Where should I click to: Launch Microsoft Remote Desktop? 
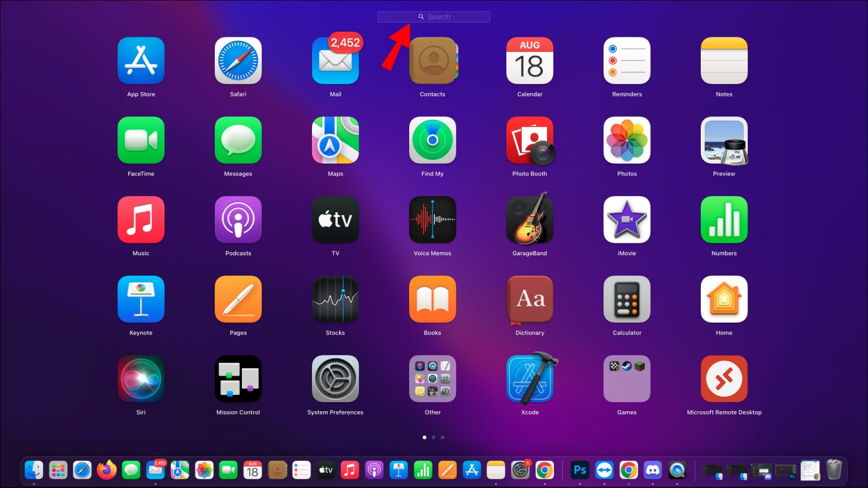(724, 378)
